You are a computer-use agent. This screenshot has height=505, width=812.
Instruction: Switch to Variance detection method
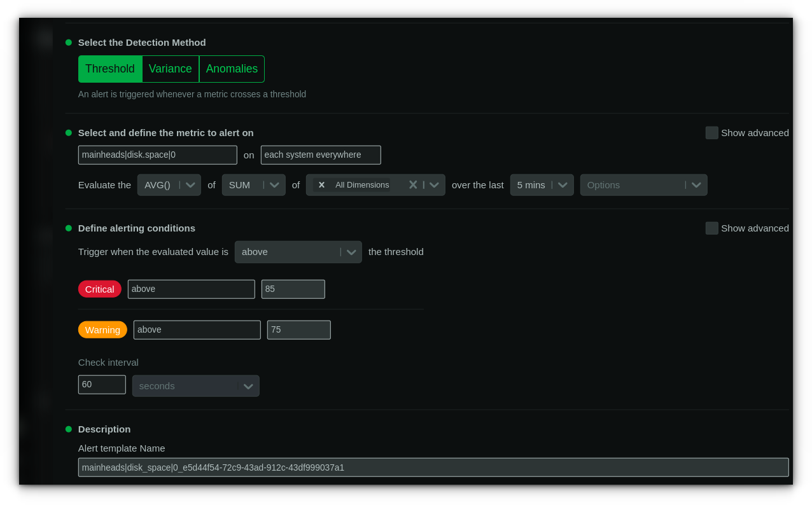[171, 69]
